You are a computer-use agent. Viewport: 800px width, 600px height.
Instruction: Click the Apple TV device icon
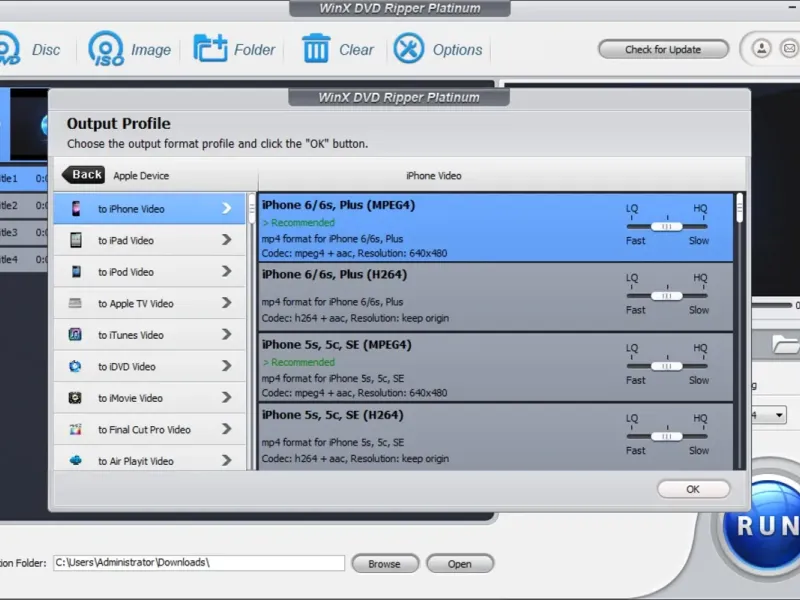point(75,303)
